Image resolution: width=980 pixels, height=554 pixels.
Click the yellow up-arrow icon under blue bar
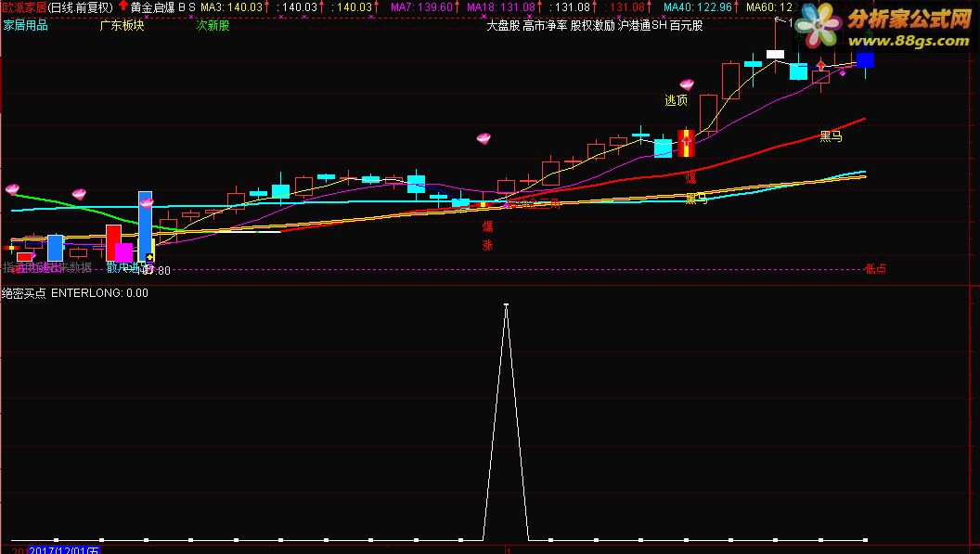coord(150,257)
